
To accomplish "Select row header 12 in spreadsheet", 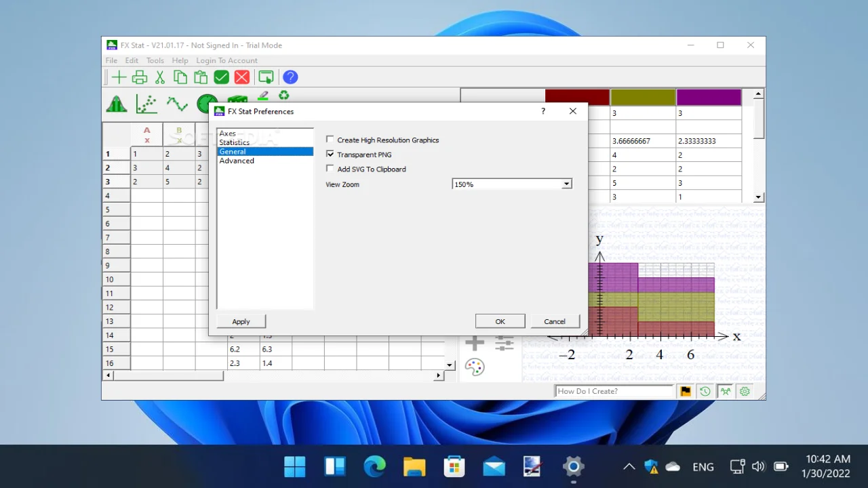I will (x=117, y=307).
